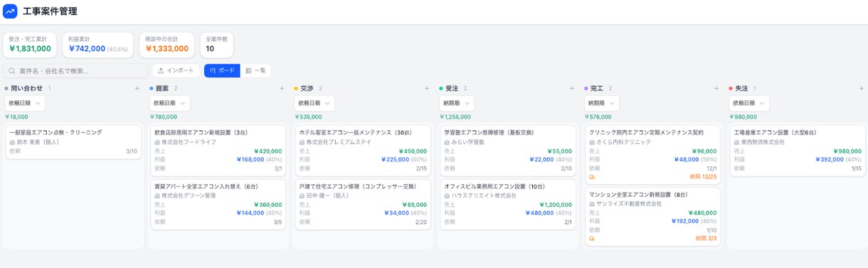
Task: Open card 飲食店厨房用エアコン新規設置（3台）
Action: click(218, 150)
